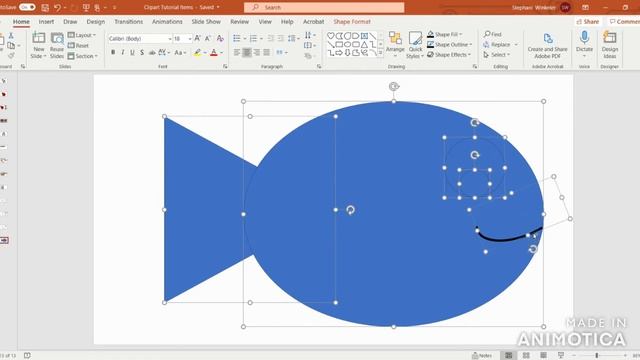Click the Save icon in title bar
The width and height of the screenshot is (640, 360).
pyautogui.click(x=45, y=7)
